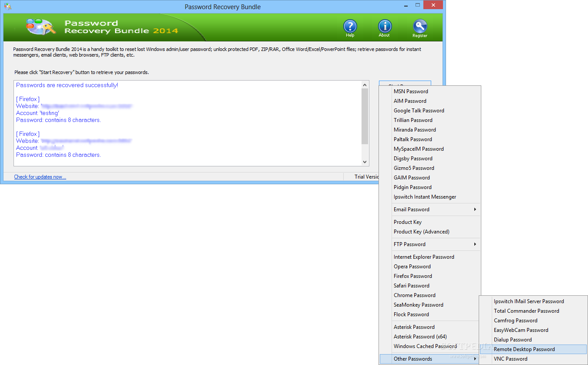Select Total Commander Password
The height and width of the screenshot is (365, 588).
tap(533, 311)
